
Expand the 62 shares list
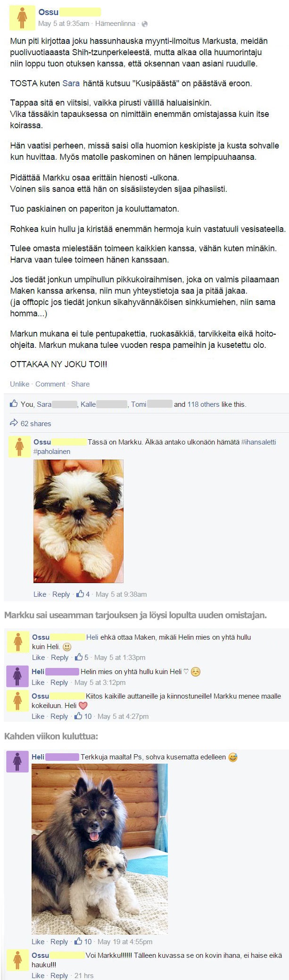pos(36,423)
